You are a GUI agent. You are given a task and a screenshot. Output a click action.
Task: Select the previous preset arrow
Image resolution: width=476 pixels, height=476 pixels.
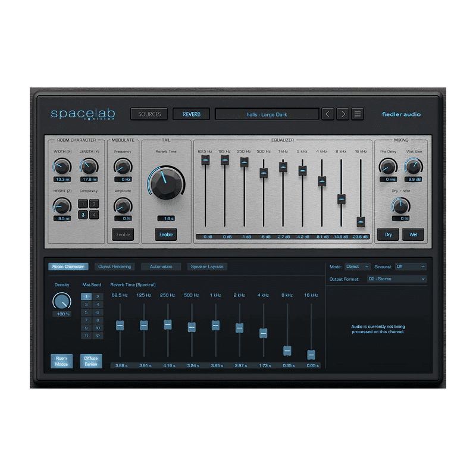click(328, 114)
